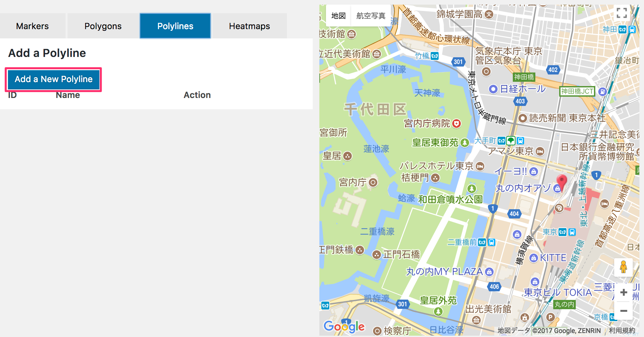
Task: Select the Pegman street view icon
Action: [624, 267]
